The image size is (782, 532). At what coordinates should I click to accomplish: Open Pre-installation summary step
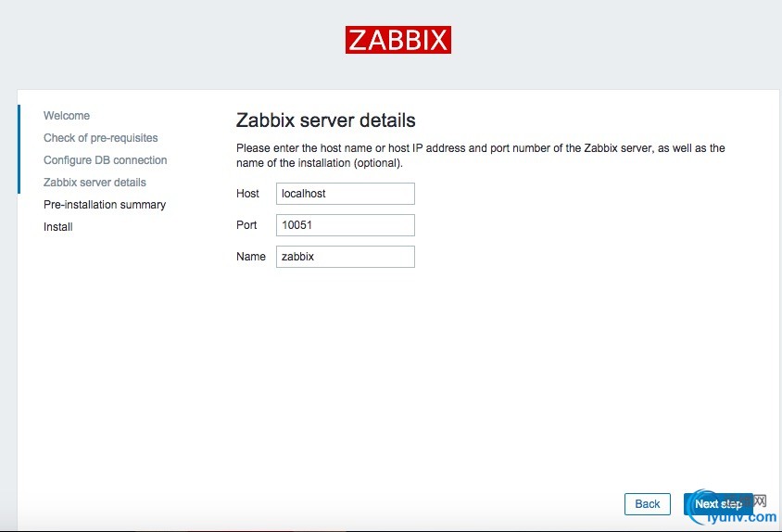(104, 205)
